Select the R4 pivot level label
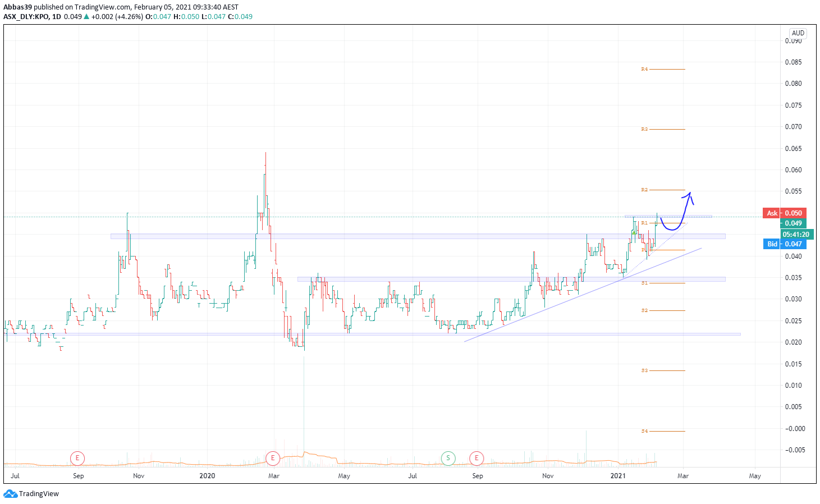820x504 pixels. (x=644, y=69)
